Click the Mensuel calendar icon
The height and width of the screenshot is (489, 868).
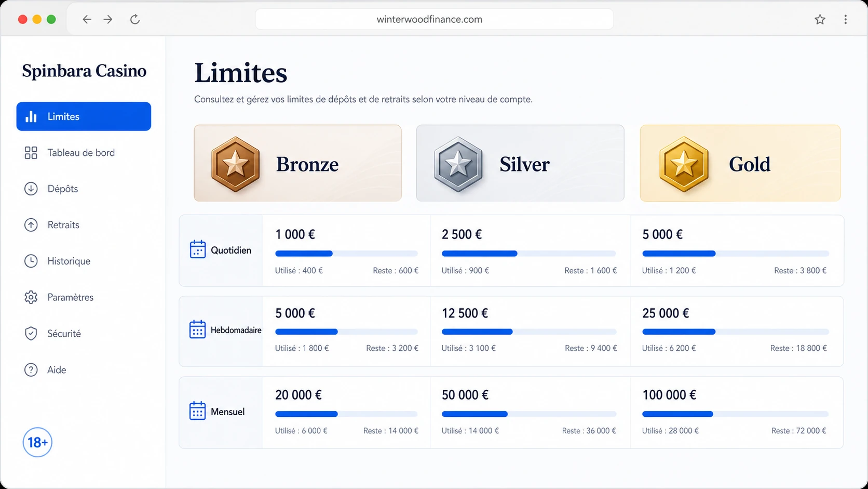[198, 411]
